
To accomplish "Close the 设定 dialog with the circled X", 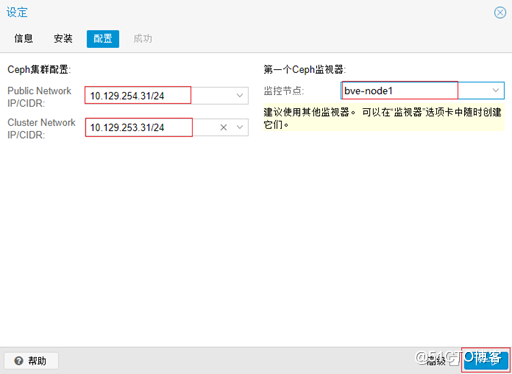I will pos(500,13).
